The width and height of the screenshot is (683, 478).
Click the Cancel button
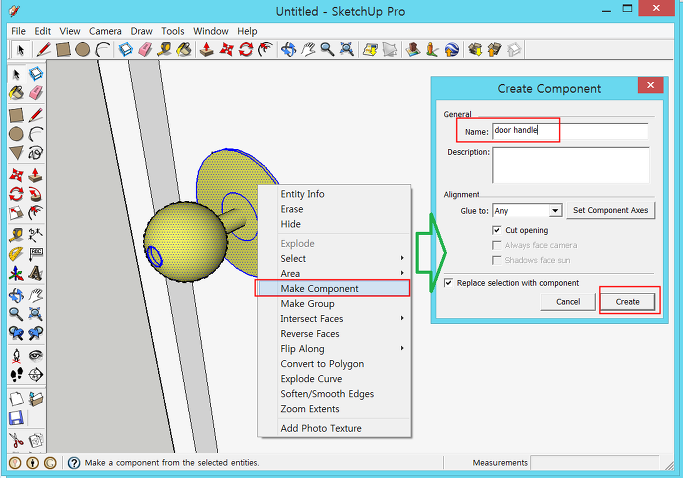[x=568, y=302]
